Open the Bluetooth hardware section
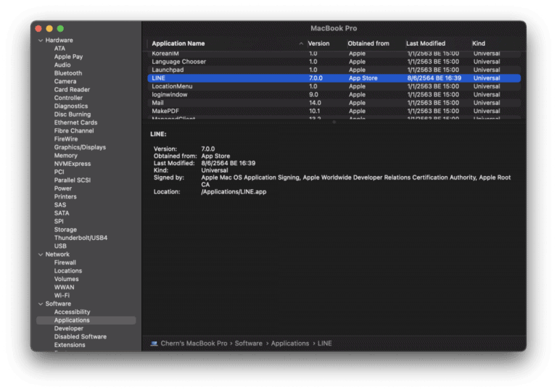The image size is (557, 392). point(67,73)
